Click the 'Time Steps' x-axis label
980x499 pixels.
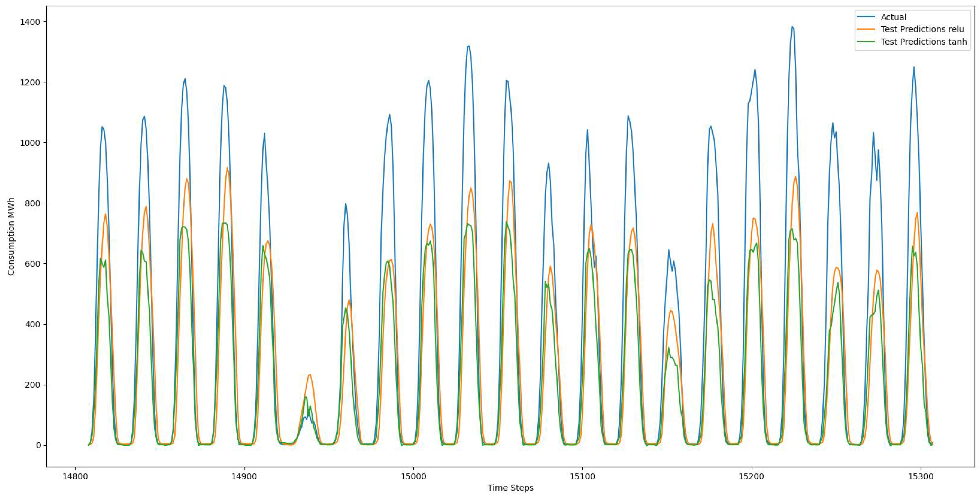pos(510,488)
